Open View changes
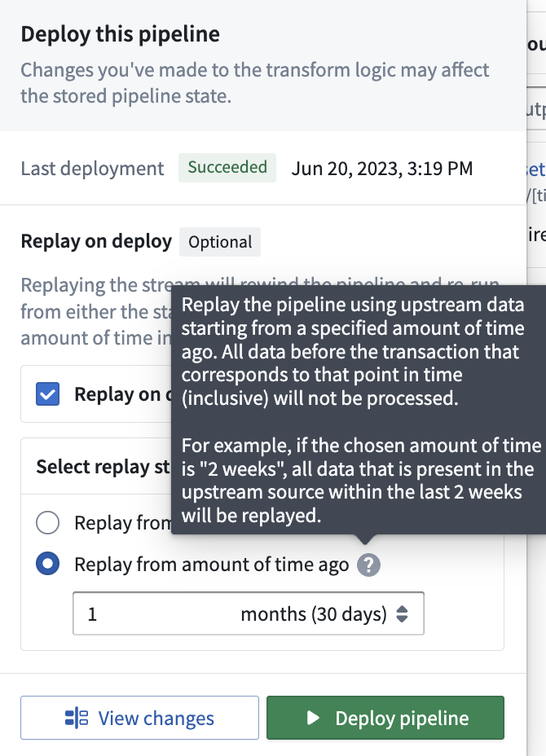Screen dimensions: 546x756 click(x=140, y=718)
